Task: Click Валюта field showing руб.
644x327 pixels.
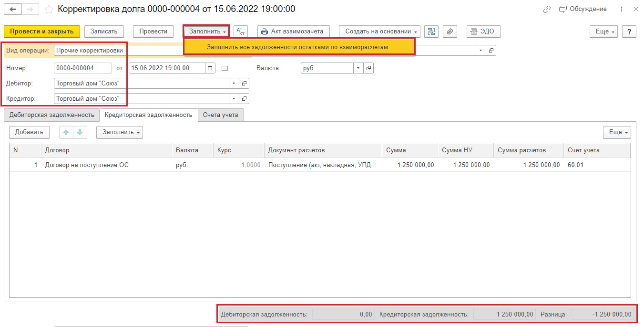Action: [x=327, y=68]
